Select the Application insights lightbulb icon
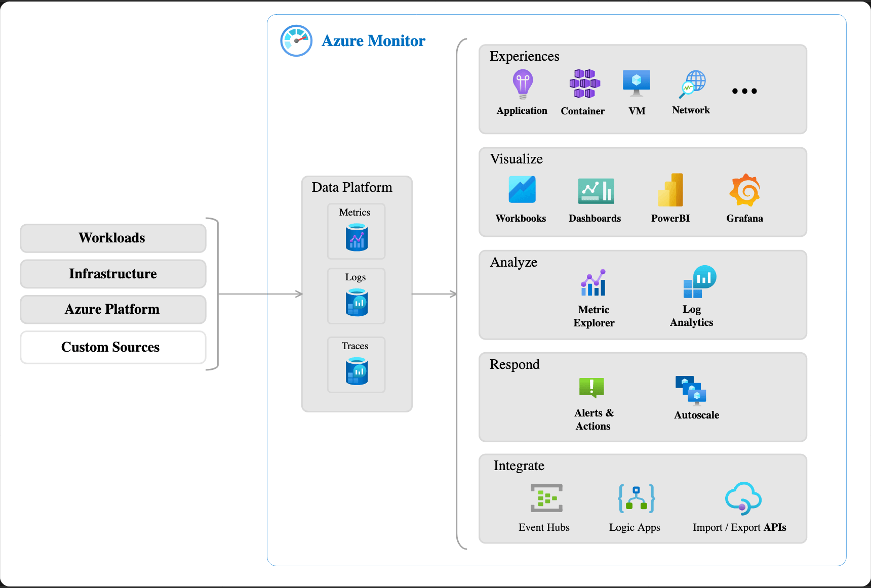Viewport: 871px width, 588px height. tap(523, 84)
